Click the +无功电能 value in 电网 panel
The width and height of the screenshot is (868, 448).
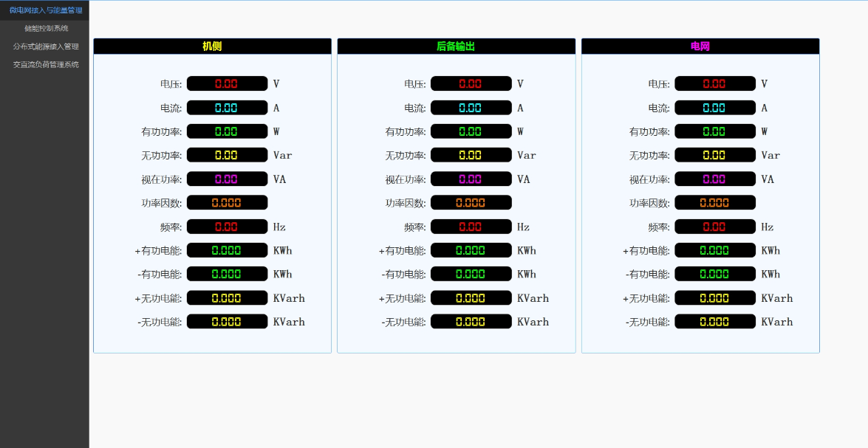tap(714, 298)
